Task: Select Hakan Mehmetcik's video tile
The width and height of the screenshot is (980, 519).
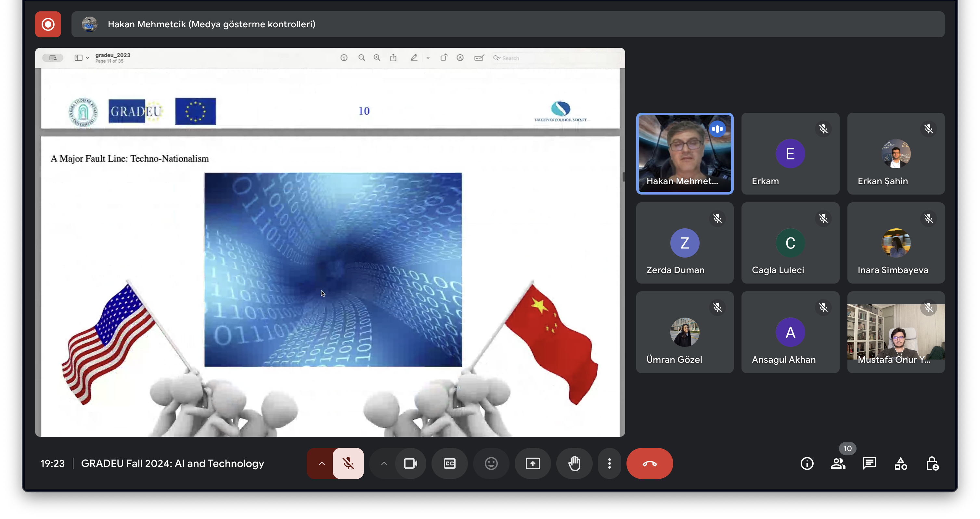Action: pyautogui.click(x=684, y=153)
